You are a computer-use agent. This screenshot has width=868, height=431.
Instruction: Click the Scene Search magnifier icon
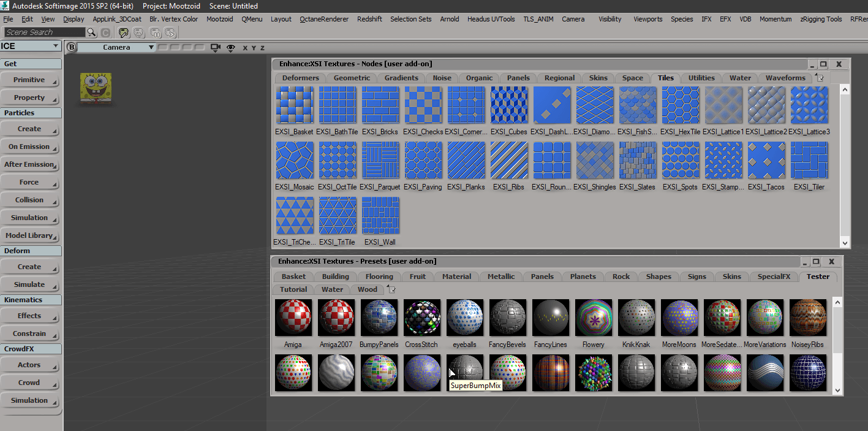[x=91, y=32]
